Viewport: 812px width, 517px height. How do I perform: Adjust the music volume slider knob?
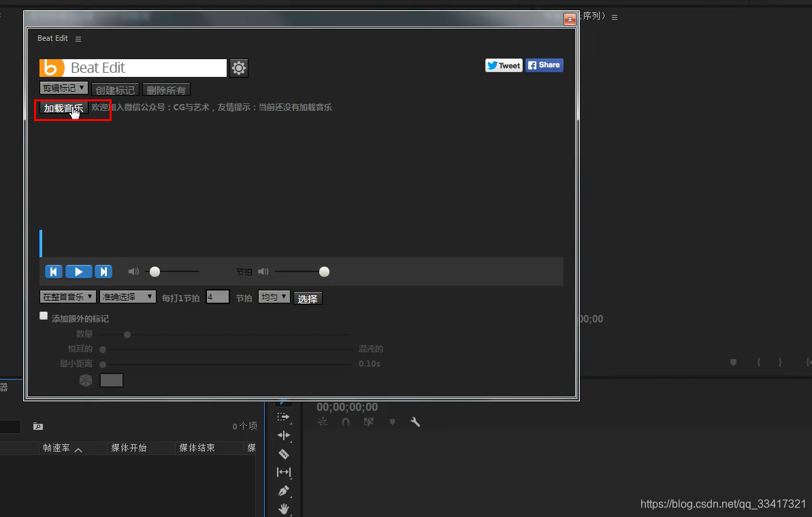pos(155,271)
